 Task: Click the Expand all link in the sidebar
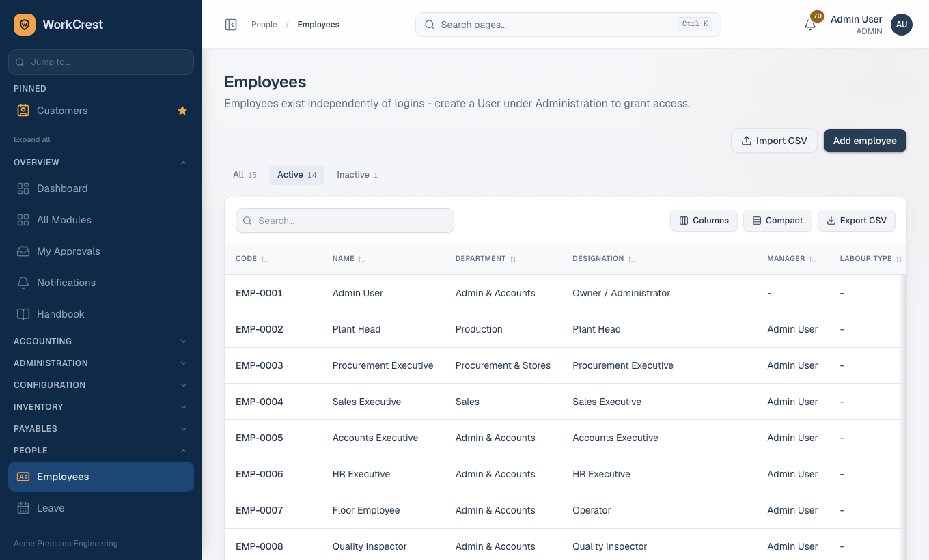click(x=32, y=139)
